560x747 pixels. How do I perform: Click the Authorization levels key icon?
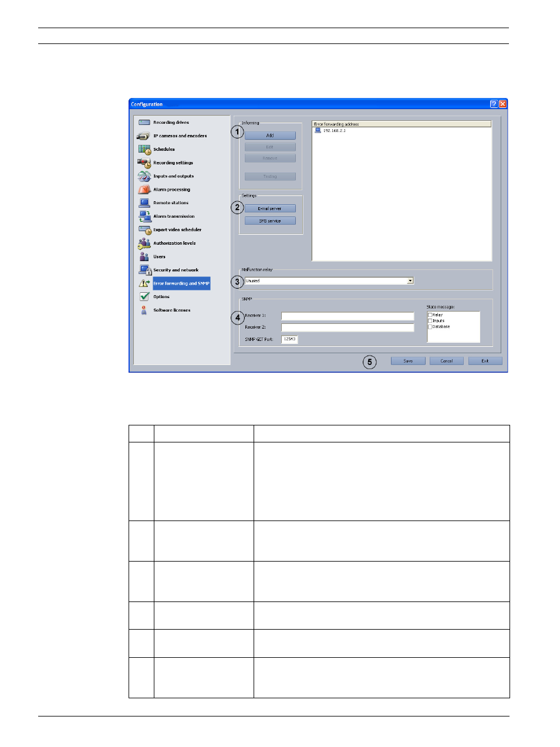144,244
